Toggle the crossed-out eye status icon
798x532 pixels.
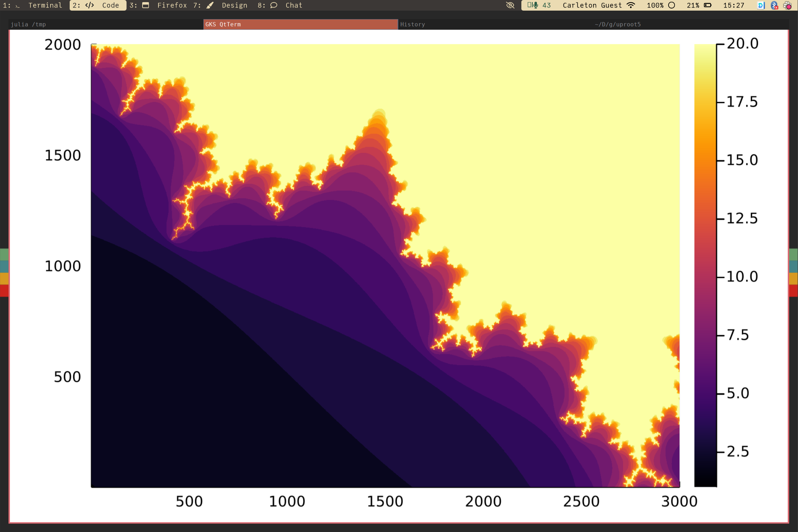tap(510, 5)
